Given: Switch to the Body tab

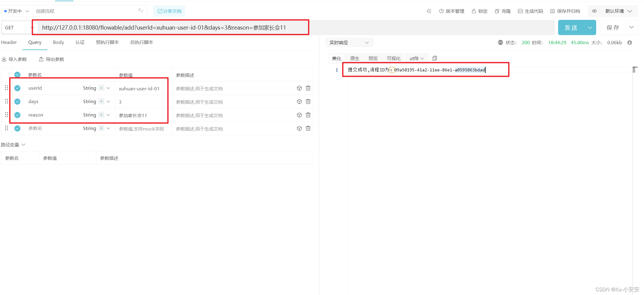Looking at the screenshot, I should tap(58, 42).
